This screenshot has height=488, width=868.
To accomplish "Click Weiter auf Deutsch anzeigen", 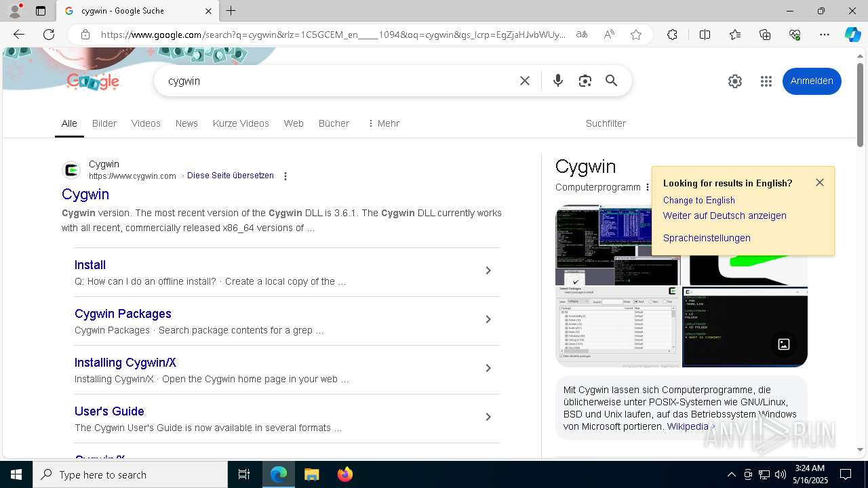I will 725,216.
